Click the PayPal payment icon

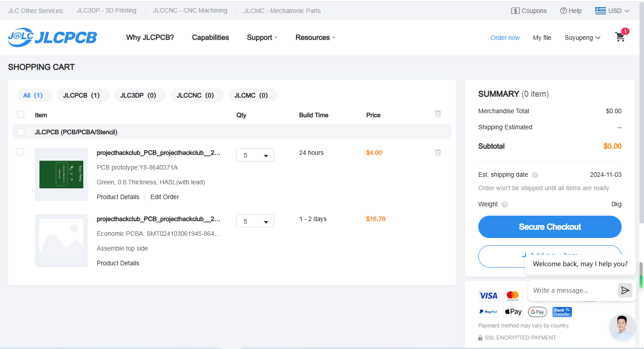click(488, 312)
